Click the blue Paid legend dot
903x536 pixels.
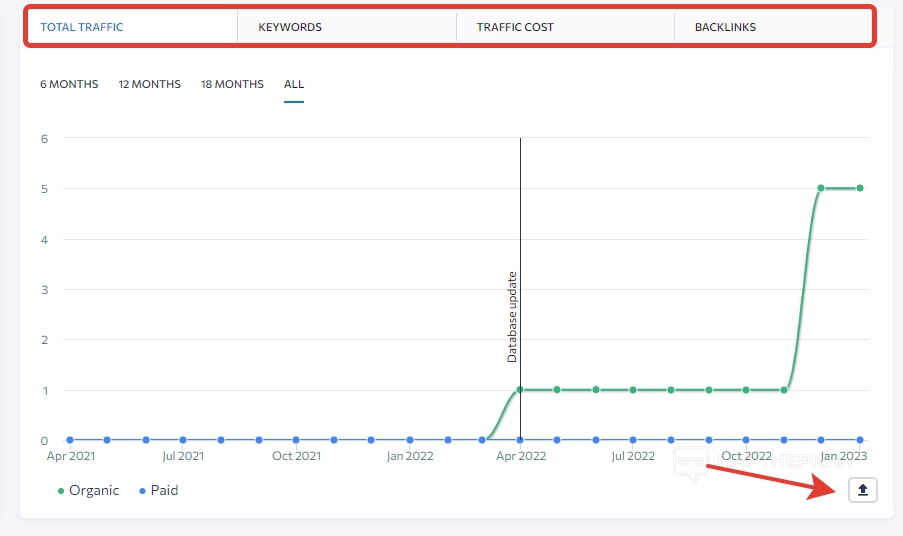coord(142,491)
